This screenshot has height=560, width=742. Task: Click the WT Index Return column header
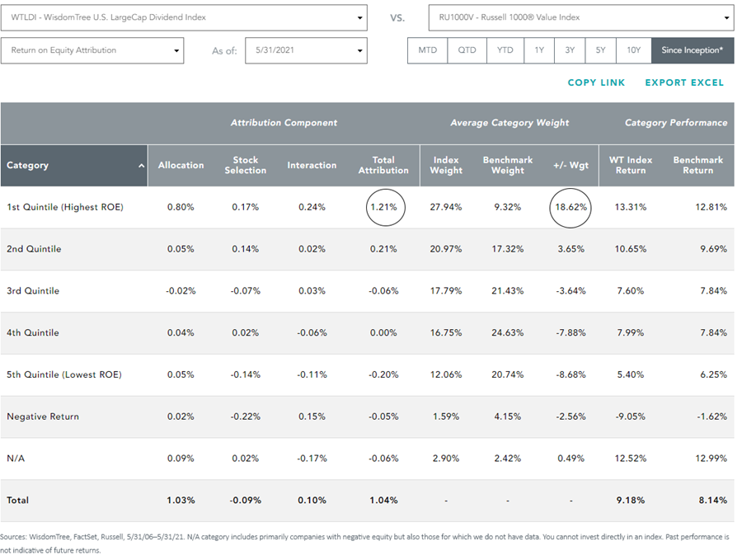pos(631,165)
